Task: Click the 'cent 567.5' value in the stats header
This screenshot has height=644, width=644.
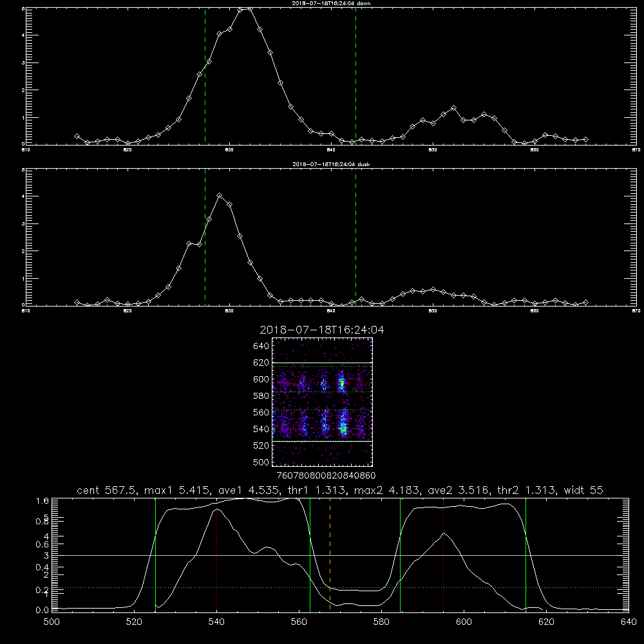Action: tap(106, 490)
